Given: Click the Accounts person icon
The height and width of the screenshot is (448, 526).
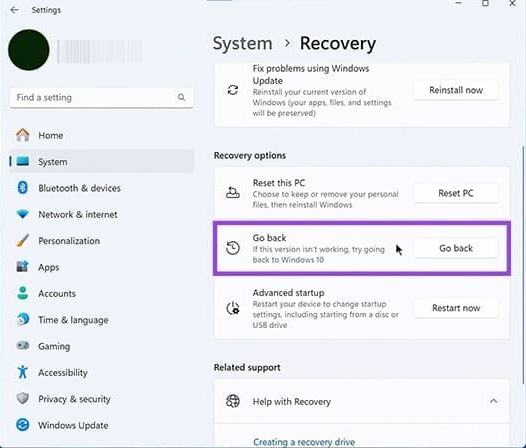Looking at the screenshot, I should [x=22, y=293].
